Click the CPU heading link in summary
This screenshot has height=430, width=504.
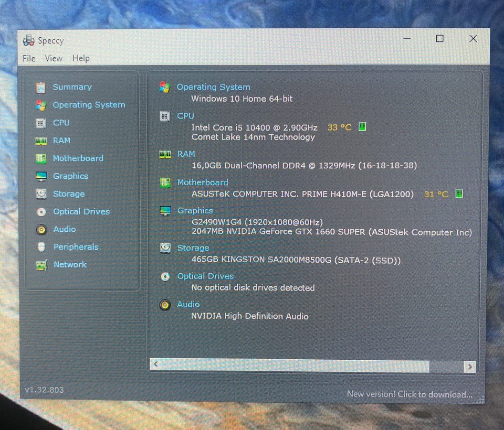[185, 116]
